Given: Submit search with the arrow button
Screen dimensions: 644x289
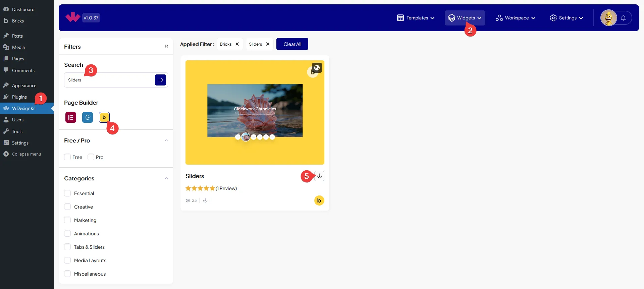Looking at the screenshot, I should [x=160, y=80].
